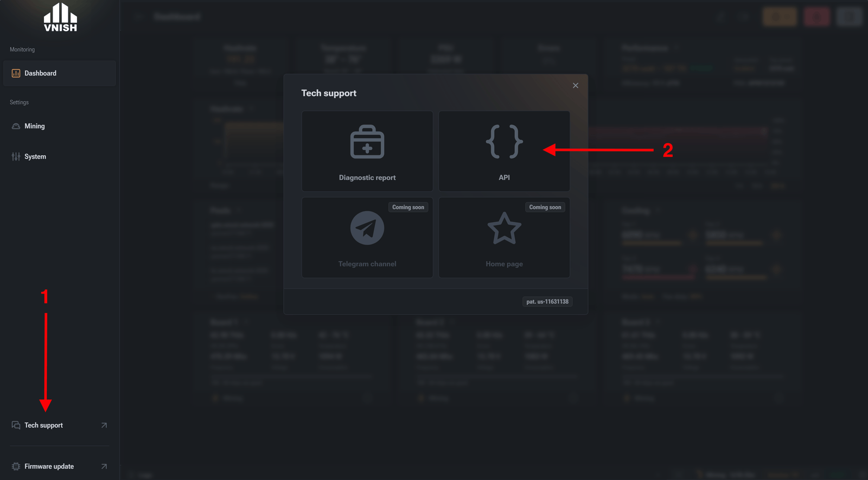Open Diagnostic report via the medical kit icon
This screenshot has width=868, height=480.
(367, 142)
